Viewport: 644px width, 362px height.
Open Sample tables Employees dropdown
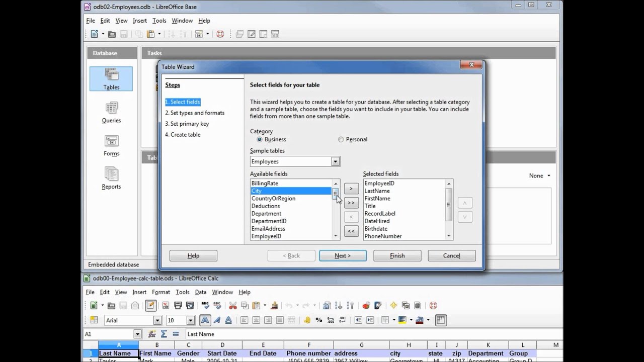click(x=335, y=161)
